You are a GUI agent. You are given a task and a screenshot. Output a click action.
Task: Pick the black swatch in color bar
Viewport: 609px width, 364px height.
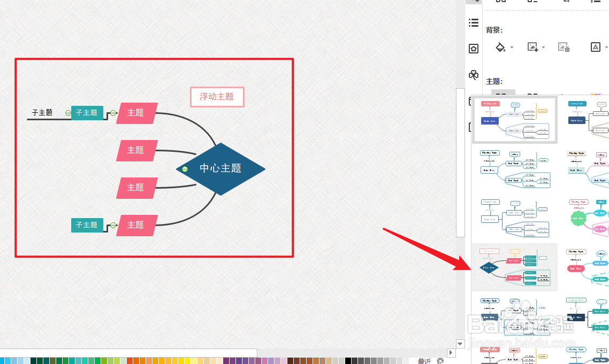pyautogui.click(x=348, y=361)
